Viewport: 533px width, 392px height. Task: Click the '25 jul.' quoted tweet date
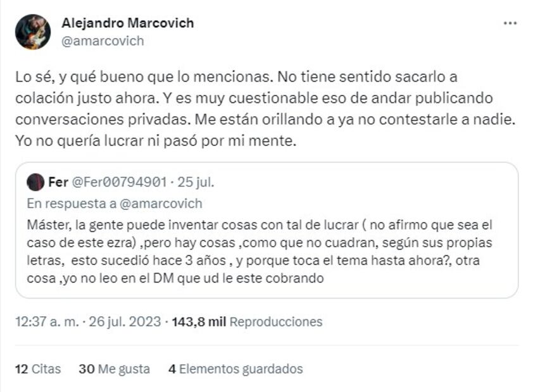coord(196,183)
